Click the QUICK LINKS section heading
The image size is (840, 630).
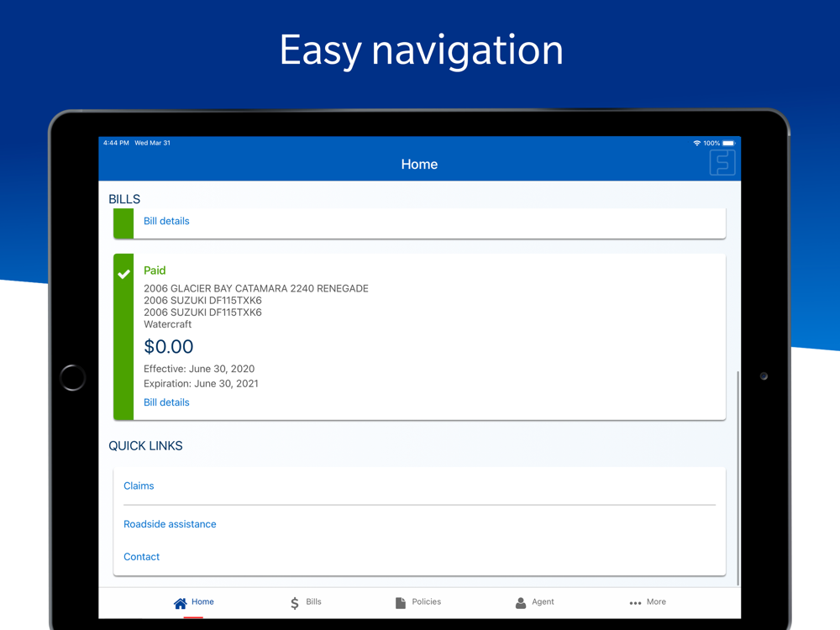tap(145, 446)
